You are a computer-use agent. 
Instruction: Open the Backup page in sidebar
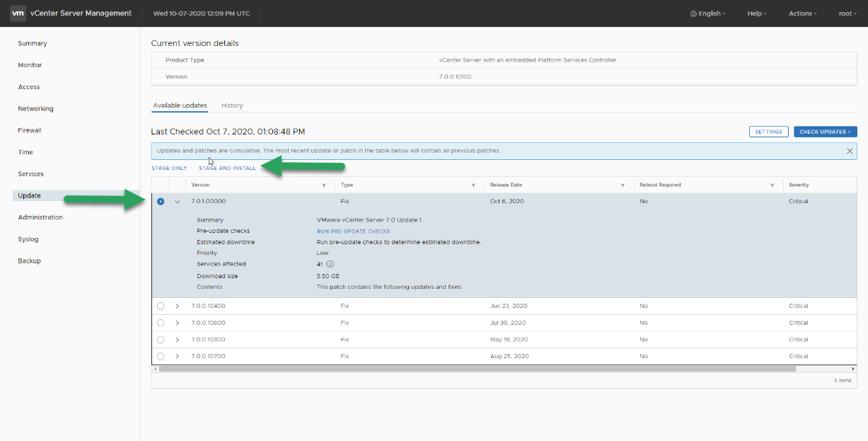pos(30,261)
